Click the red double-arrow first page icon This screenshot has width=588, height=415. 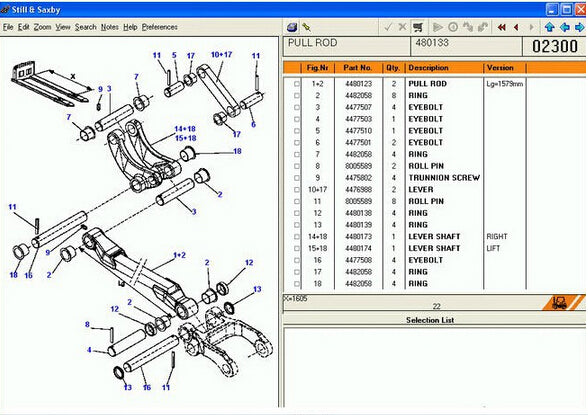pos(502,27)
